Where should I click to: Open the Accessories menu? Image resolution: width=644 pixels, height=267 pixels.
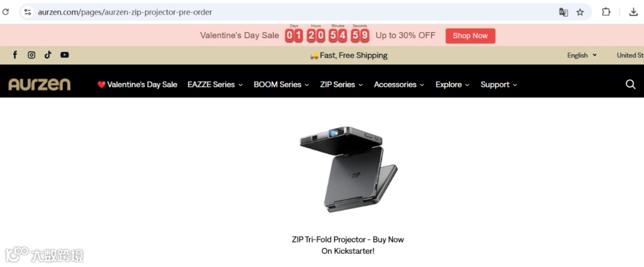coord(399,85)
